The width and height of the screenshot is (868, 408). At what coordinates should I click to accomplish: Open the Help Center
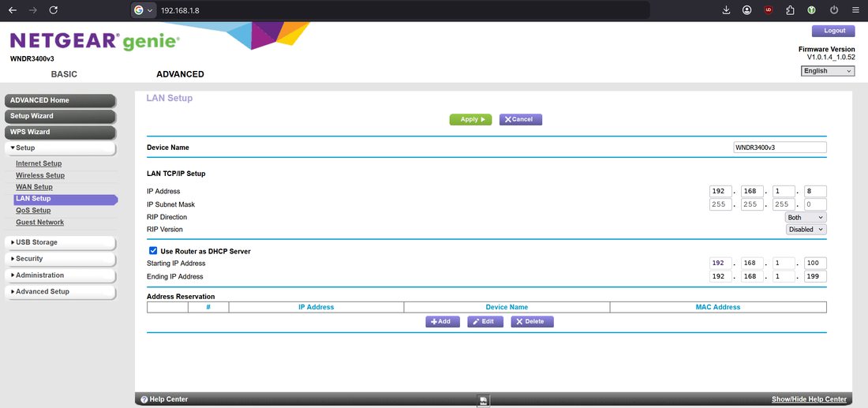point(169,399)
